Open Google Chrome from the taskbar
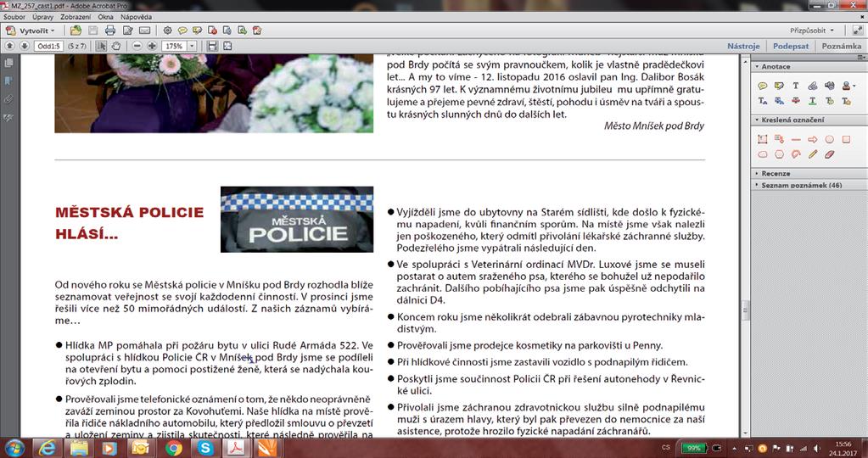 174,448
